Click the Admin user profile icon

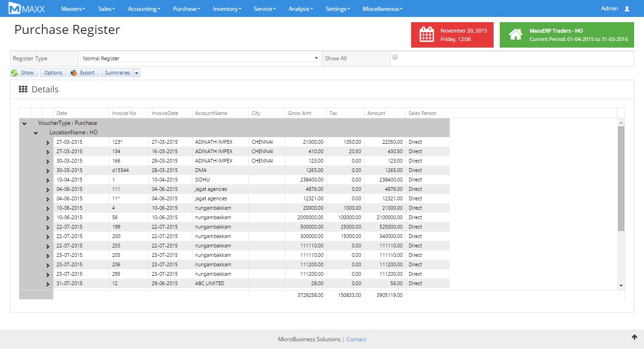pos(627,8)
